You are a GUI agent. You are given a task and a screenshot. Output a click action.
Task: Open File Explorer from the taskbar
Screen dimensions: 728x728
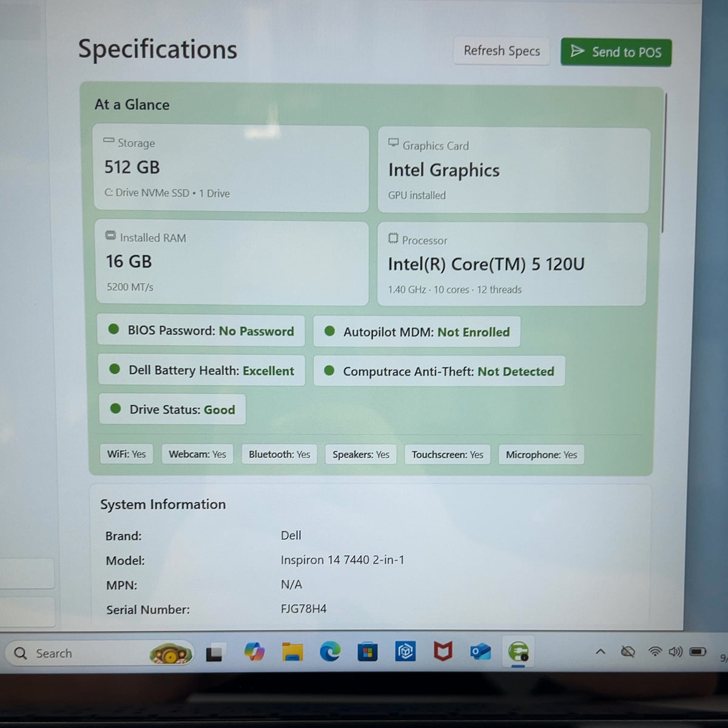pos(292,652)
